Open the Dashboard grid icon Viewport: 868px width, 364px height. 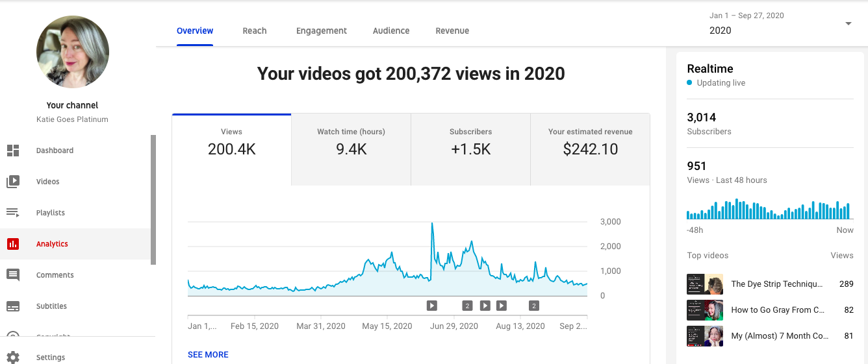(13, 151)
